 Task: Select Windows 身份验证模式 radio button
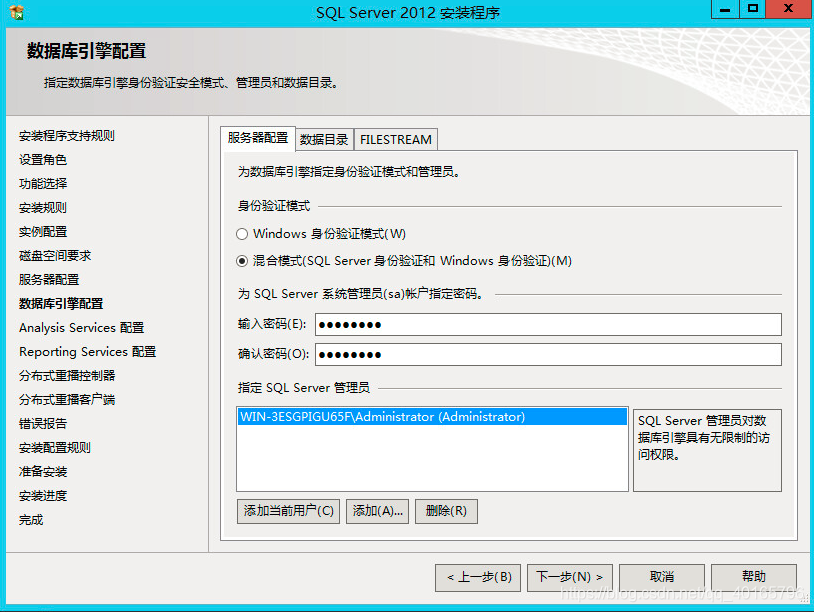tap(242, 234)
